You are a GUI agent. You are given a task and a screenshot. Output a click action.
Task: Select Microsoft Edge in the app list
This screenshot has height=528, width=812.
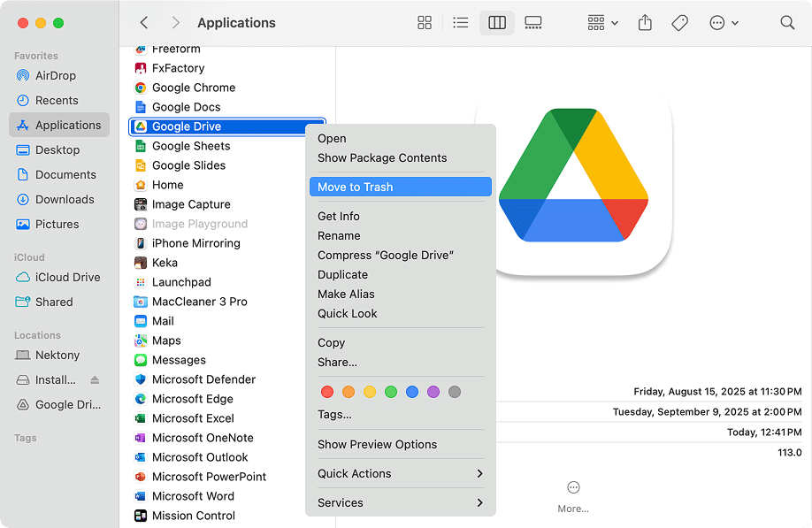pyautogui.click(x=192, y=399)
